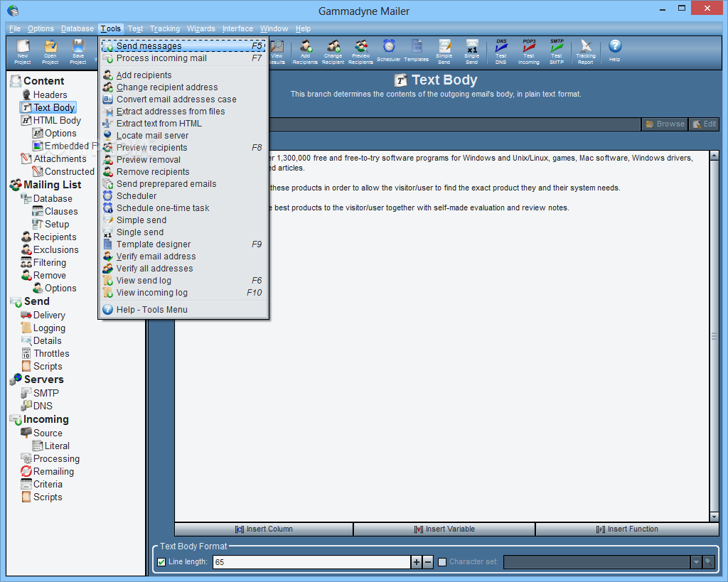Select Remailing under Incoming
Image resolution: width=728 pixels, height=582 pixels.
(48, 472)
